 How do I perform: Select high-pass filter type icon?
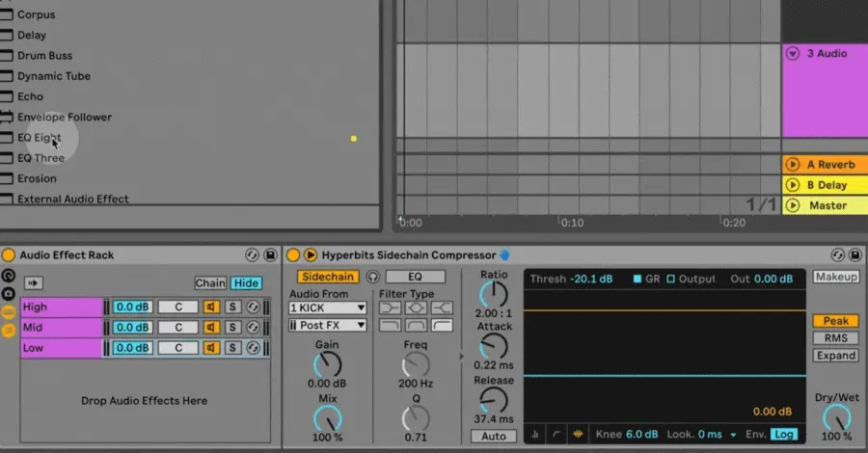[x=442, y=325]
